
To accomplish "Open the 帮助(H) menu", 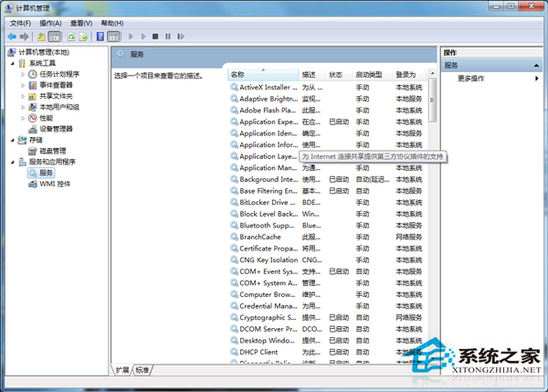I will (x=112, y=24).
